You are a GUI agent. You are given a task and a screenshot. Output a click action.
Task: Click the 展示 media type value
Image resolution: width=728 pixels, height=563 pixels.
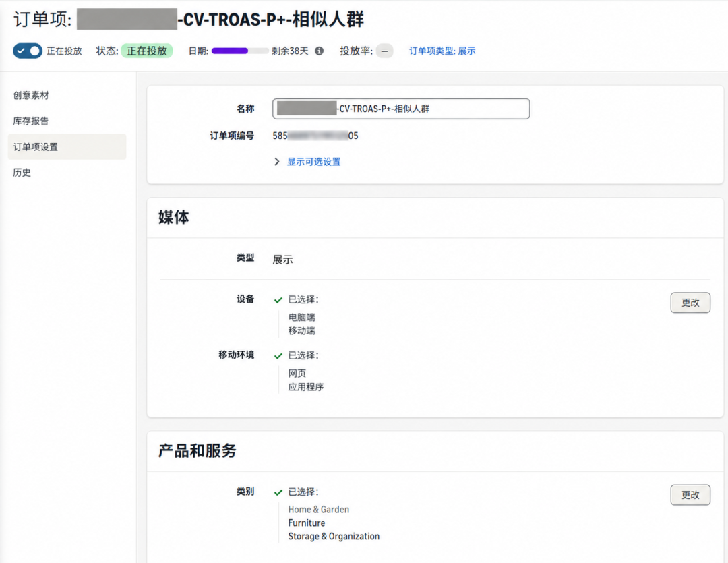coord(282,260)
